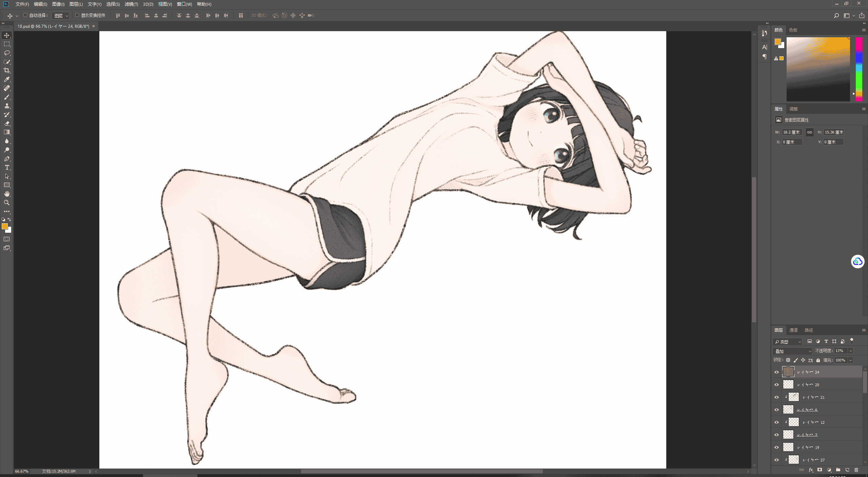Select the Horizontal Type tool
Screen dimensions: 868x477
7,167
